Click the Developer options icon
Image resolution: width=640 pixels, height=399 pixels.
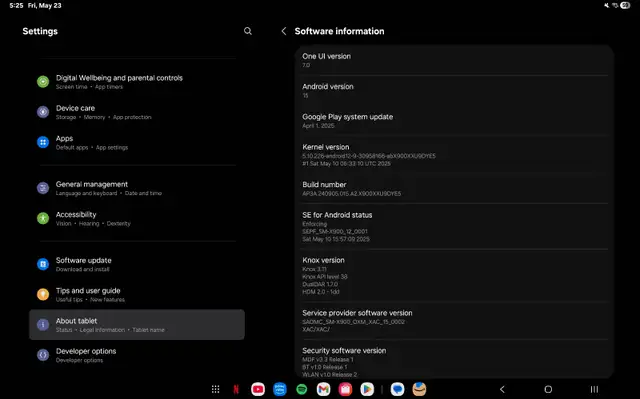pyautogui.click(x=43, y=355)
